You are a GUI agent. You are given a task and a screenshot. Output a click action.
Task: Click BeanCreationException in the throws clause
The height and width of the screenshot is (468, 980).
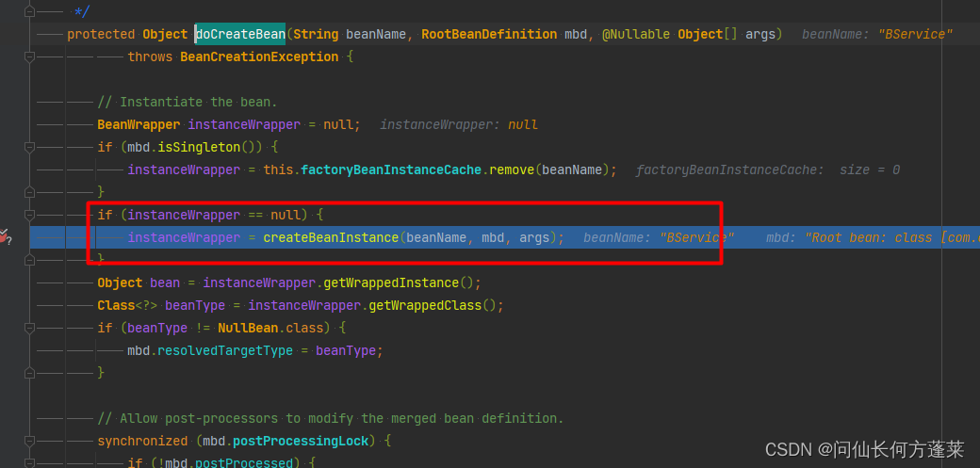coord(259,56)
